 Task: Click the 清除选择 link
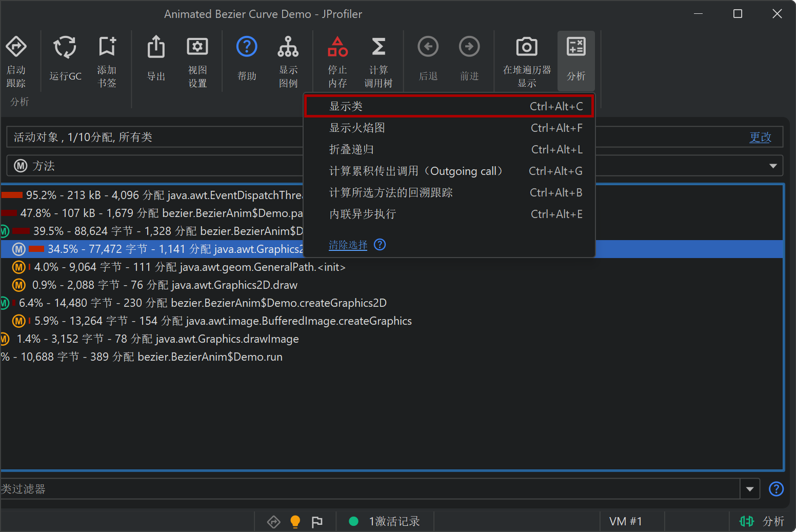coord(348,245)
